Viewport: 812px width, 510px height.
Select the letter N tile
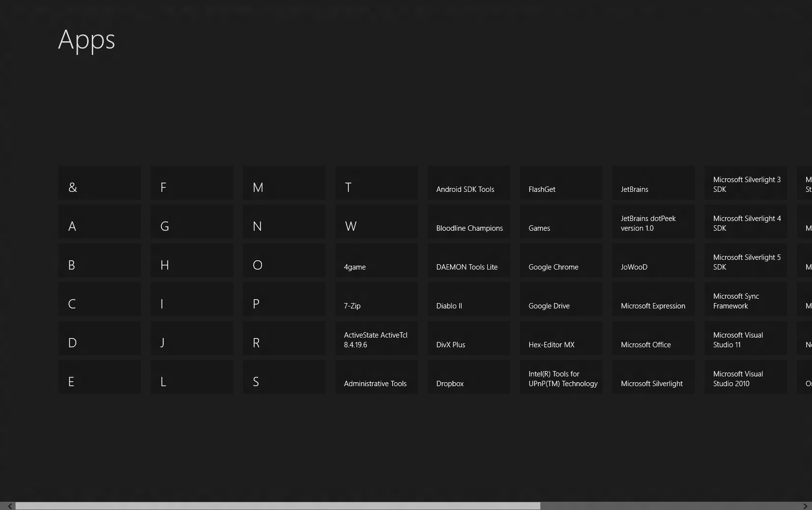(284, 221)
